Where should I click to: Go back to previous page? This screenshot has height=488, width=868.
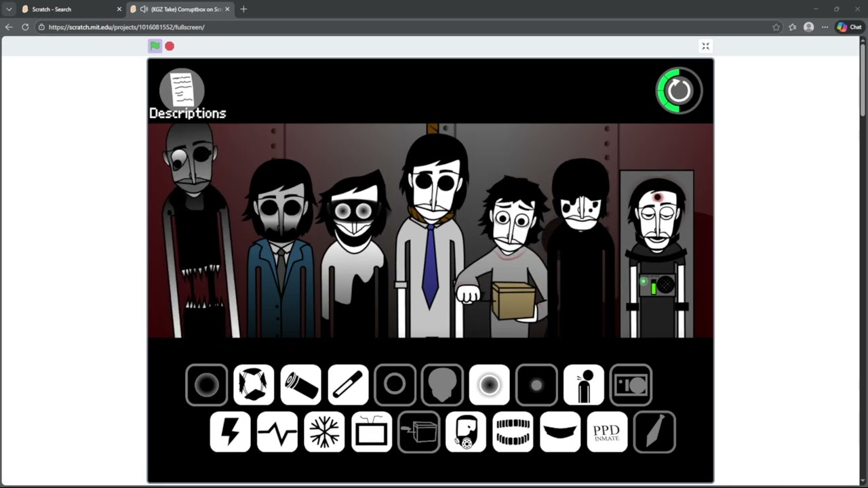point(9,27)
